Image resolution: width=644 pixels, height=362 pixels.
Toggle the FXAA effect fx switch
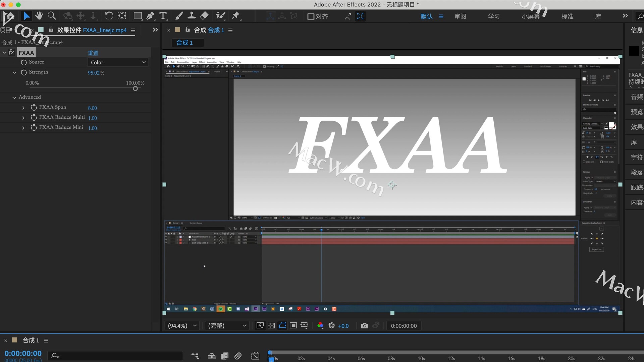[11, 52]
